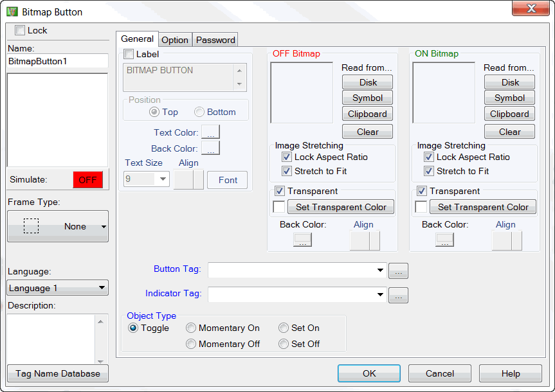Pick the label Back Color swatch
The image size is (555, 392).
pos(210,148)
